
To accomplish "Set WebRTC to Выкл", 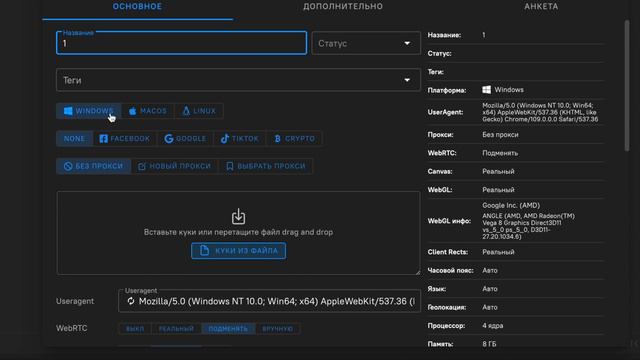I will pos(135,329).
